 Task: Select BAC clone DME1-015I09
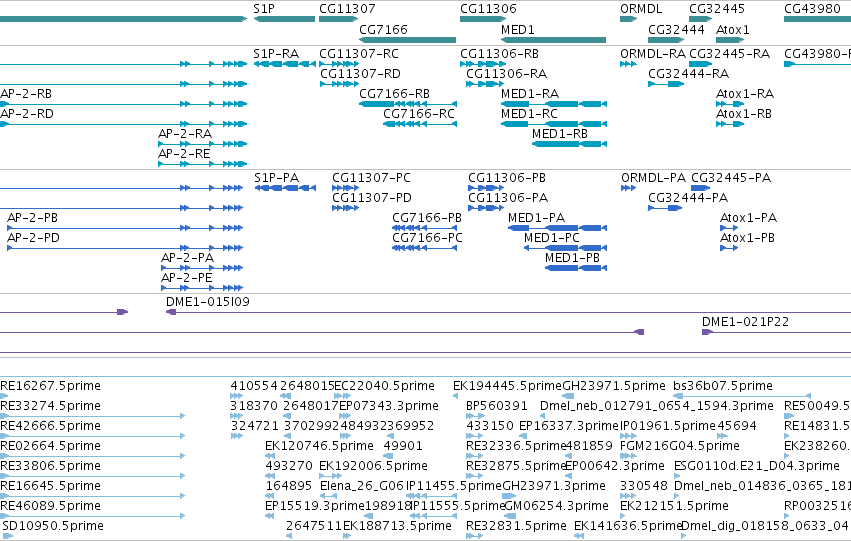208,302
